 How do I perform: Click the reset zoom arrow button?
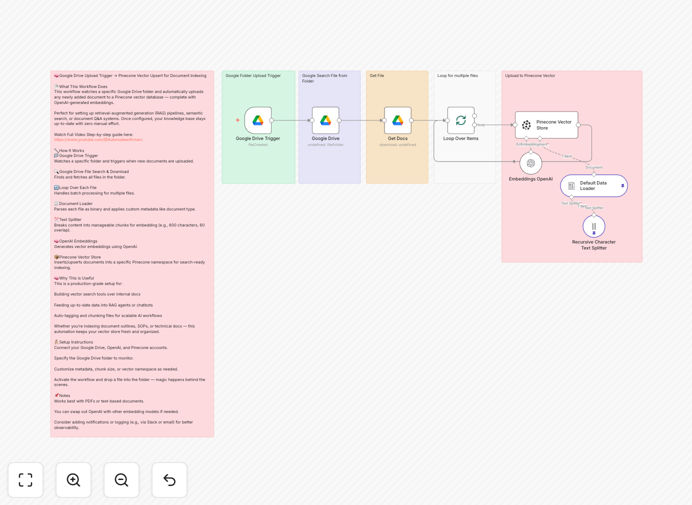tap(169, 480)
